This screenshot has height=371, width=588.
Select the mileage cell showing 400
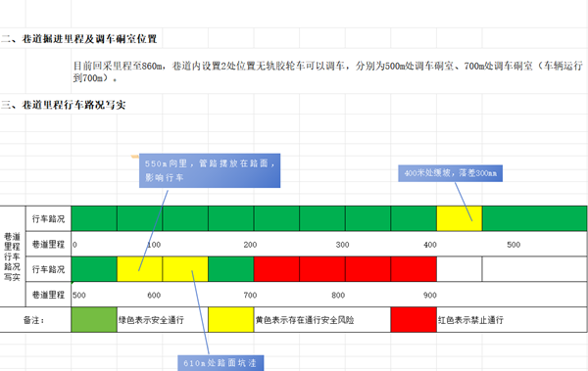click(x=430, y=245)
